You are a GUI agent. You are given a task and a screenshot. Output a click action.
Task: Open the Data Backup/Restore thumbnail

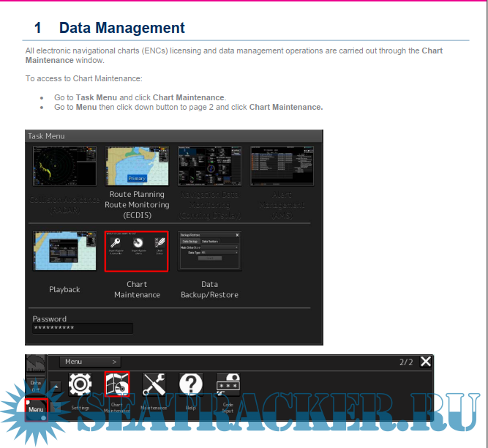[210, 251]
